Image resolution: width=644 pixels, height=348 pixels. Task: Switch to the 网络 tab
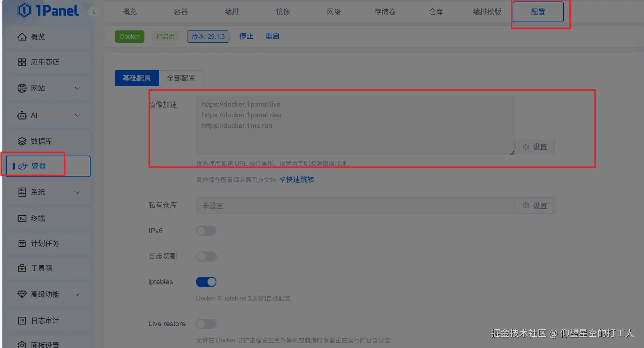(x=334, y=12)
